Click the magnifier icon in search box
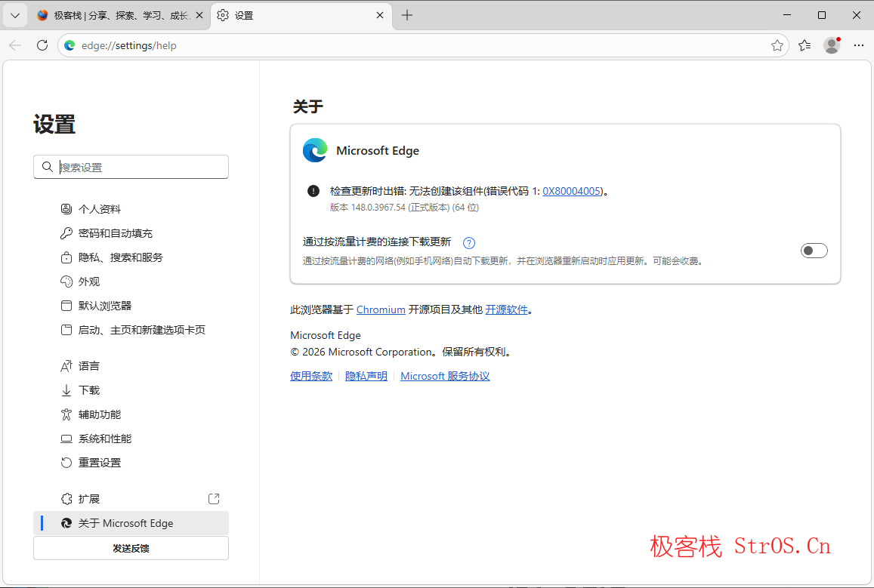Screen dimensions: 874x588 point(48,167)
